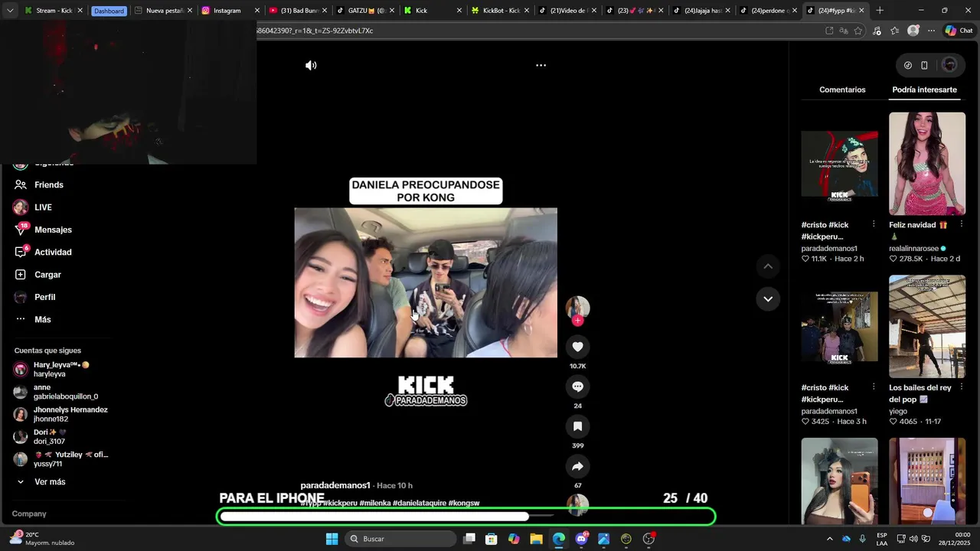Add page to favorites with star icon
This screenshot has width=980, height=551.
[x=858, y=31]
